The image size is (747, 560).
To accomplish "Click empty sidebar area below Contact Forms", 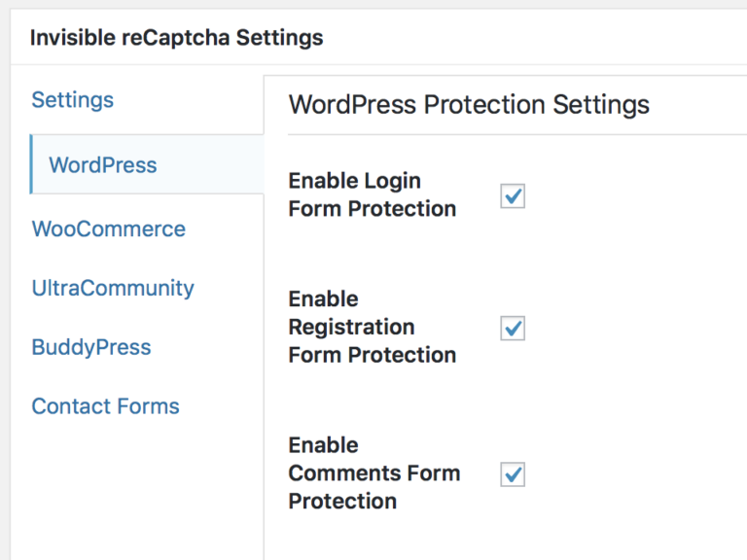I will coord(138,490).
